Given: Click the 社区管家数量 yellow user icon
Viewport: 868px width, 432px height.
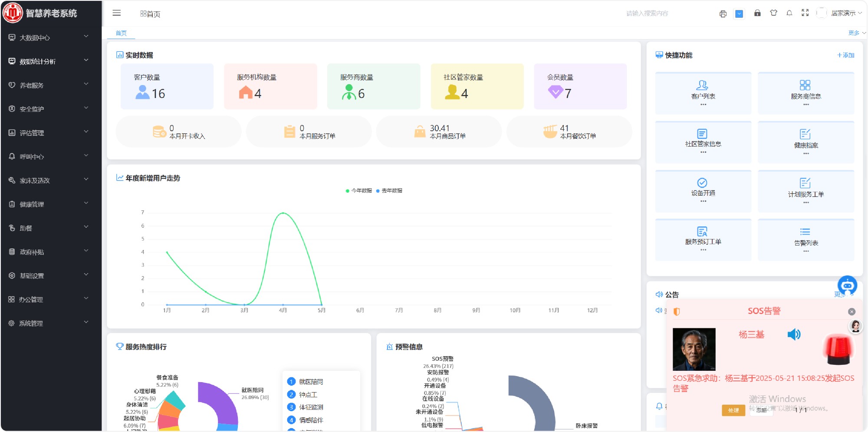Looking at the screenshot, I should (452, 92).
